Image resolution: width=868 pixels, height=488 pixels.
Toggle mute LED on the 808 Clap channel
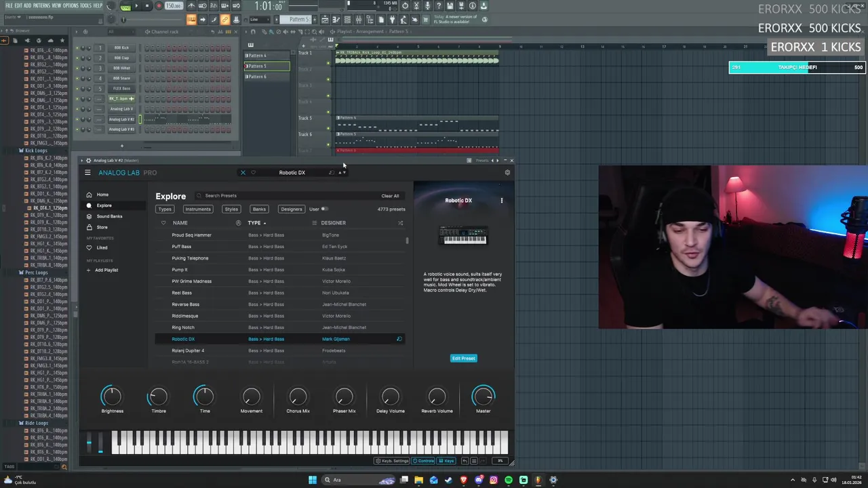(77, 58)
